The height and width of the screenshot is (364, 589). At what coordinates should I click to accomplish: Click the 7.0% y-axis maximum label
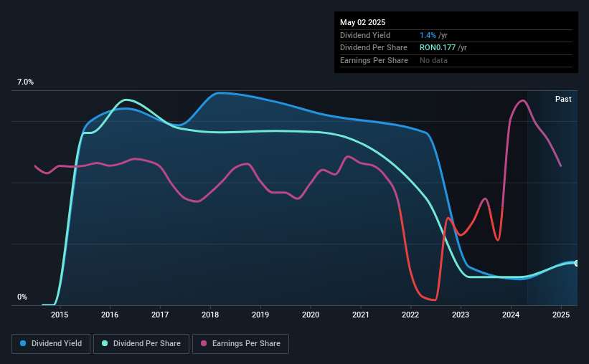pos(25,82)
